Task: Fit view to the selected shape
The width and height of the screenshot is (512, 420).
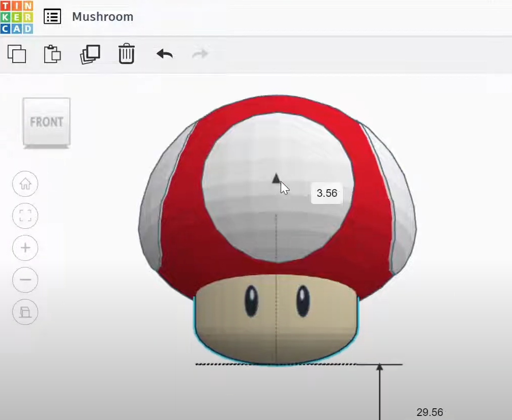Action: pyautogui.click(x=25, y=216)
